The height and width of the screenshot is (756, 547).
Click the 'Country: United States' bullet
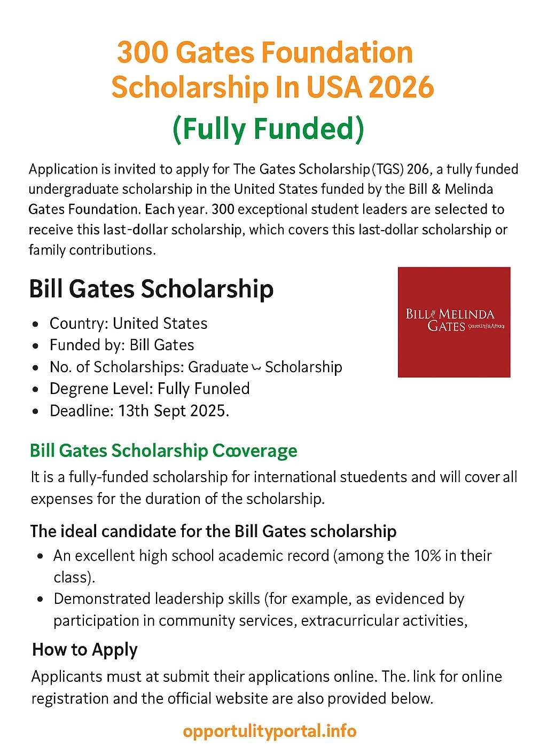point(128,324)
